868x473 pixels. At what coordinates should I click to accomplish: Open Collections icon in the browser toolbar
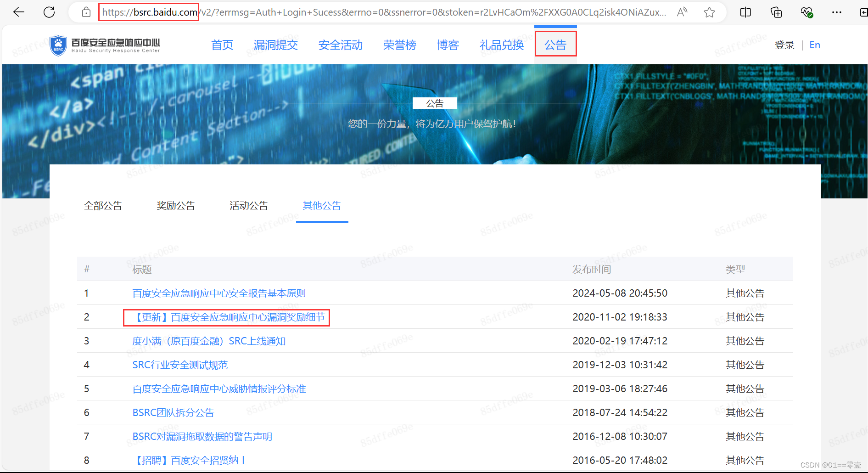(x=776, y=12)
